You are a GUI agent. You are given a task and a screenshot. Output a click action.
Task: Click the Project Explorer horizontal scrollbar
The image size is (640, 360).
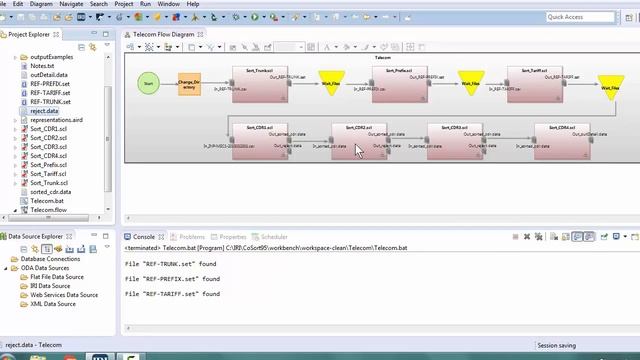(x=48, y=218)
